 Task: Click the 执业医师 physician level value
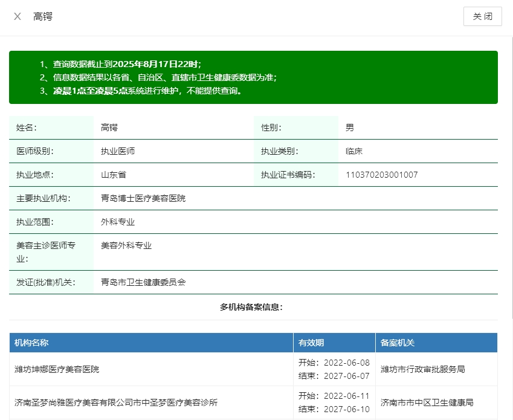click(118, 151)
